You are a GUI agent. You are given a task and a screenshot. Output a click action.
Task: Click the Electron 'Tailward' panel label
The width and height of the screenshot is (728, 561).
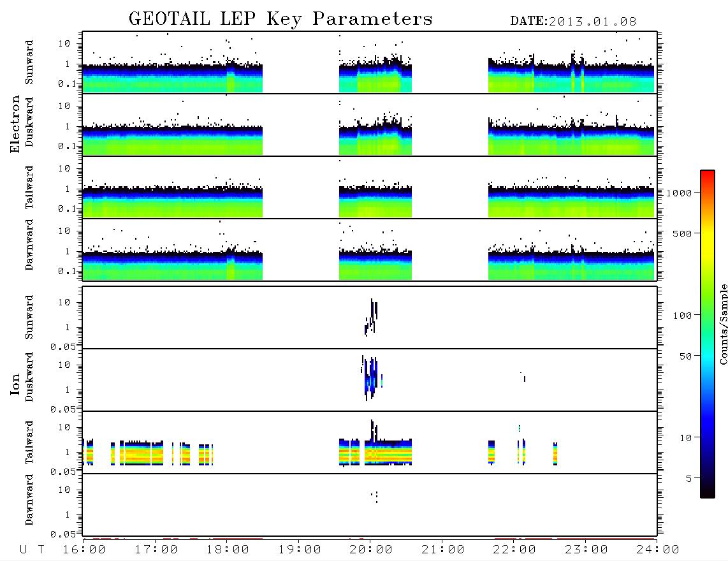pyautogui.click(x=29, y=187)
